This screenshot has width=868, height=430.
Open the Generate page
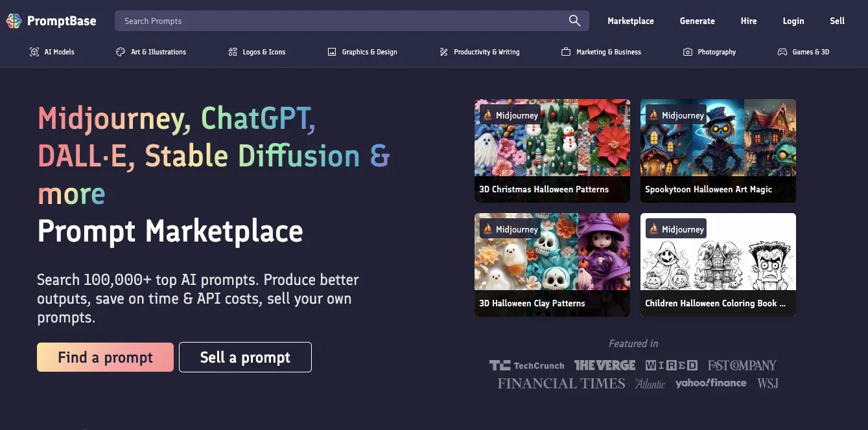coord(697,21)
